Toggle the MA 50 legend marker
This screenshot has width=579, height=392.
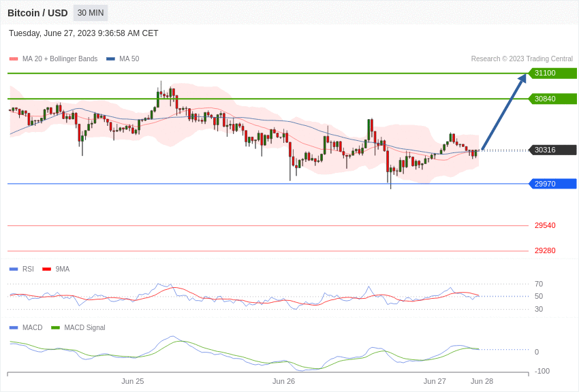(x=110, y=59)
